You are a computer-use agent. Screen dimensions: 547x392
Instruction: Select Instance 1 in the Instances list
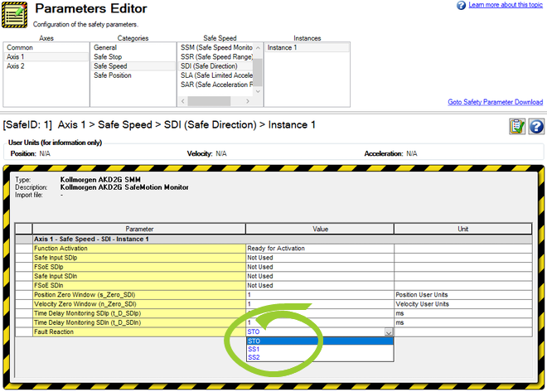307,47
